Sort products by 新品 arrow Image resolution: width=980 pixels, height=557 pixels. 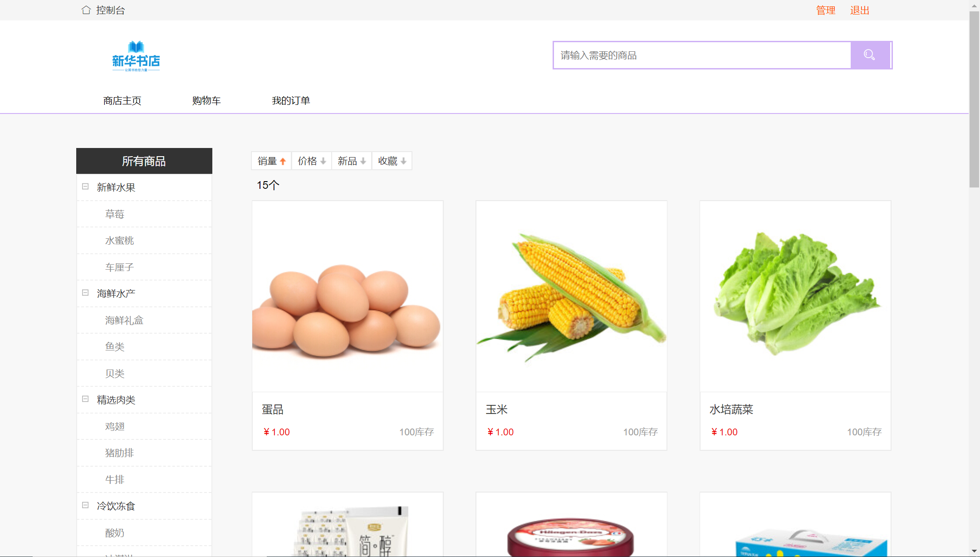coord(363,161)
